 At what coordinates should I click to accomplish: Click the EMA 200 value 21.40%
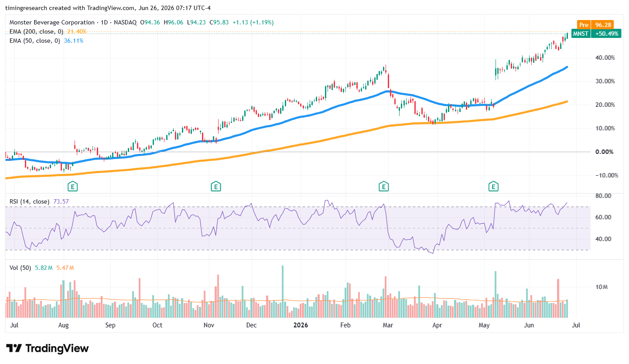(77, 31)
